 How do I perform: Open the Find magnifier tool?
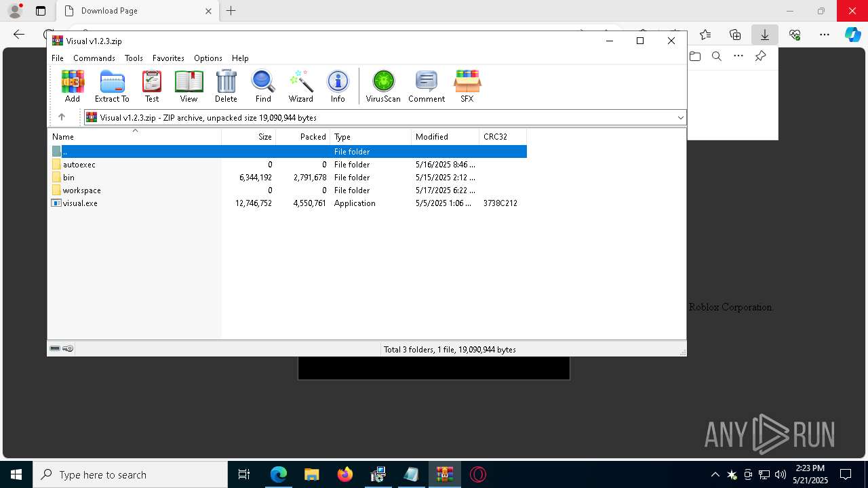[263, 86]
